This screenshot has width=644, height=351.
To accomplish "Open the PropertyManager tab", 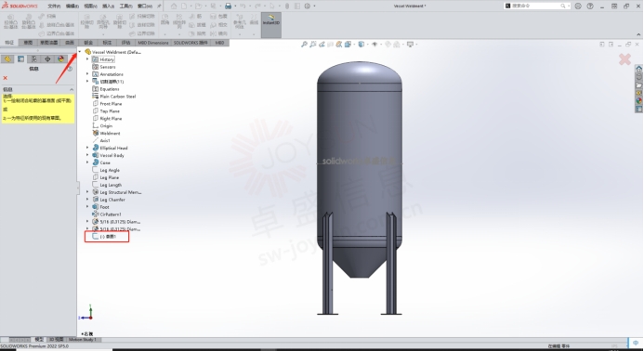I will (x=21, y=59).
